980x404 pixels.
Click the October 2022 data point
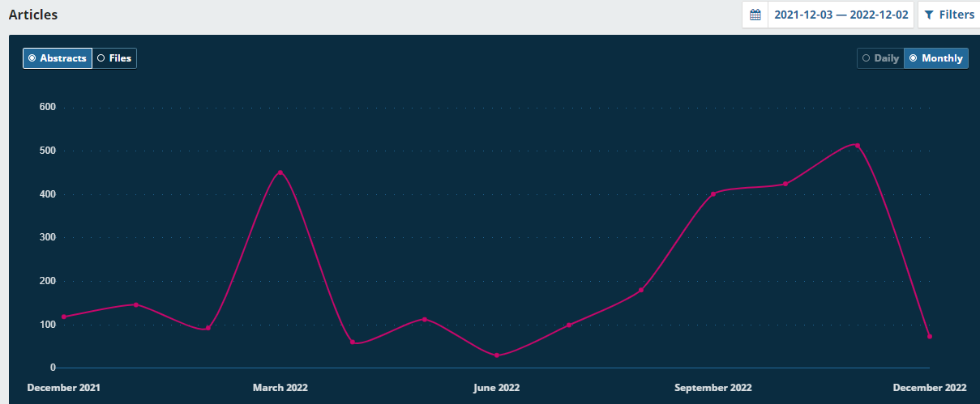click(785, 184)
